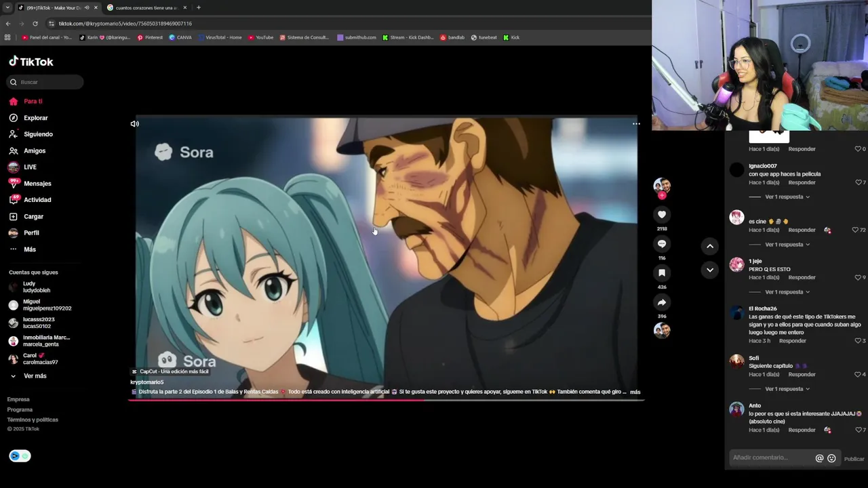Open the three-dot menu on the video
The height and width of the screenshot is (488, 868).
(x=636, y=124)
